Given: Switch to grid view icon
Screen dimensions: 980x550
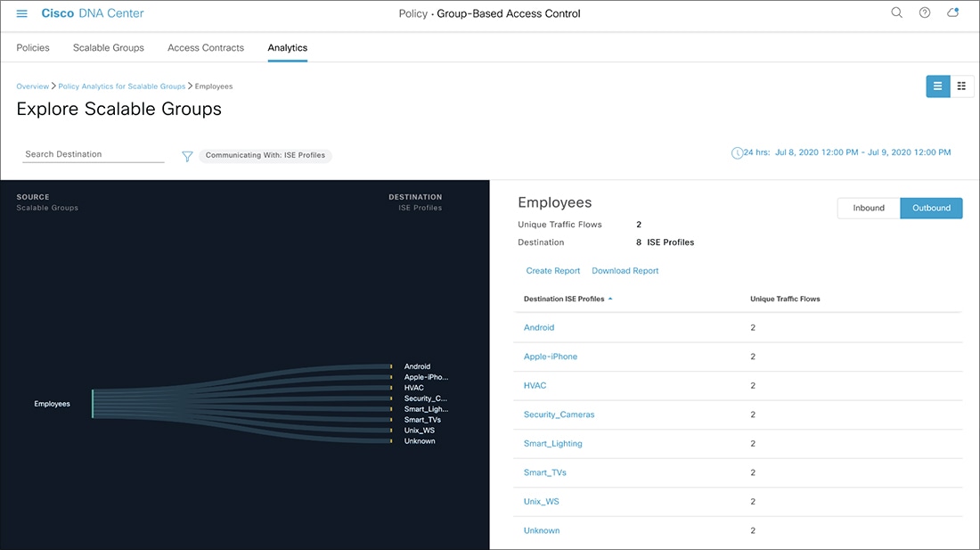Looking at the screenshot, I should pyautogui.click(x=962, y=86).
